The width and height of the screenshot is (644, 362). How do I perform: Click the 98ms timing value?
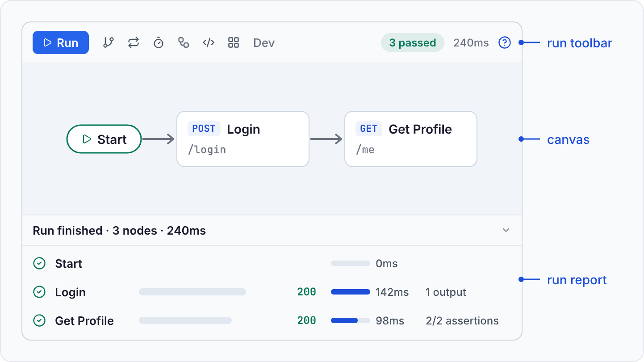pyautogui.click(x=390, y=321)
